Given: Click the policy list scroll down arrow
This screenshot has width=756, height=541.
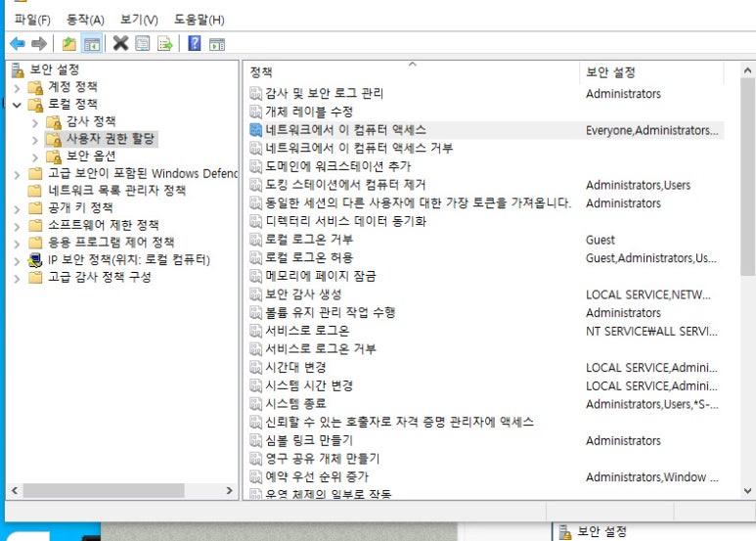Looking at the screenshot, I should click(747, 491).
